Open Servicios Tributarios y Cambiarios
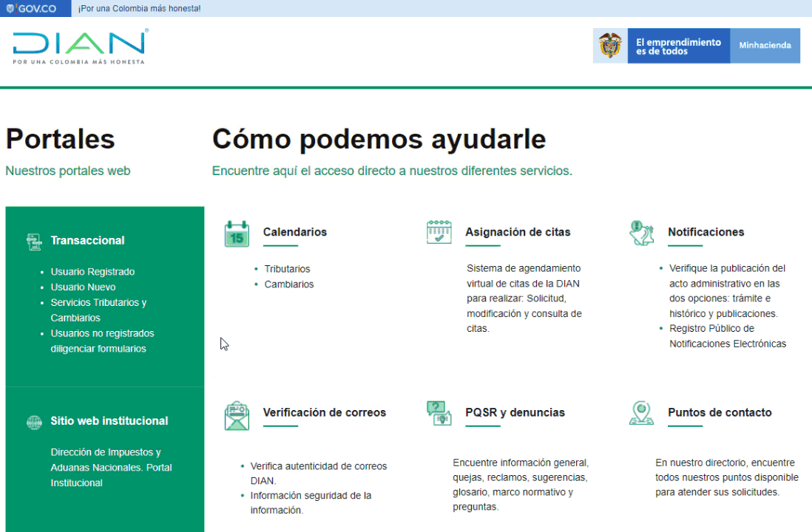This screenshot has width=812, height=532. (98, 310)
